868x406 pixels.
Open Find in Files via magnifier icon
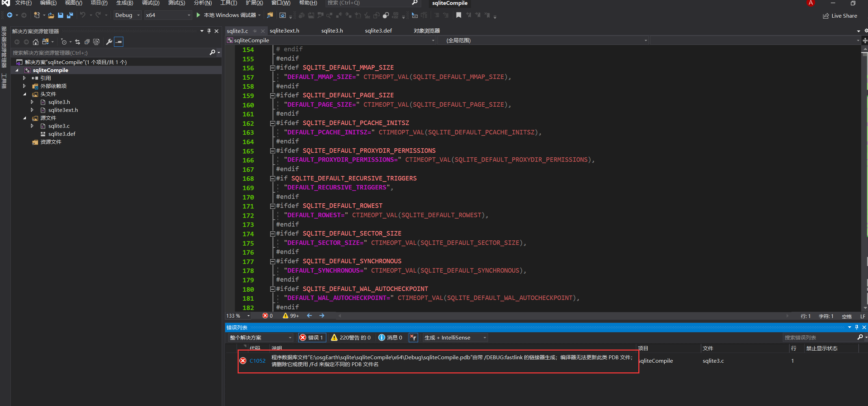(270, 15)
